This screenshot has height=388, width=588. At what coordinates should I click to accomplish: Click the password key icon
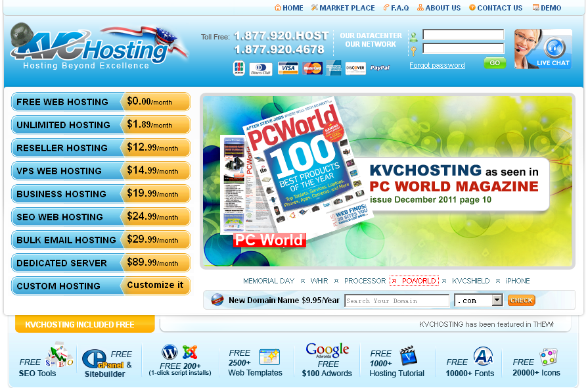pos(414,51)
